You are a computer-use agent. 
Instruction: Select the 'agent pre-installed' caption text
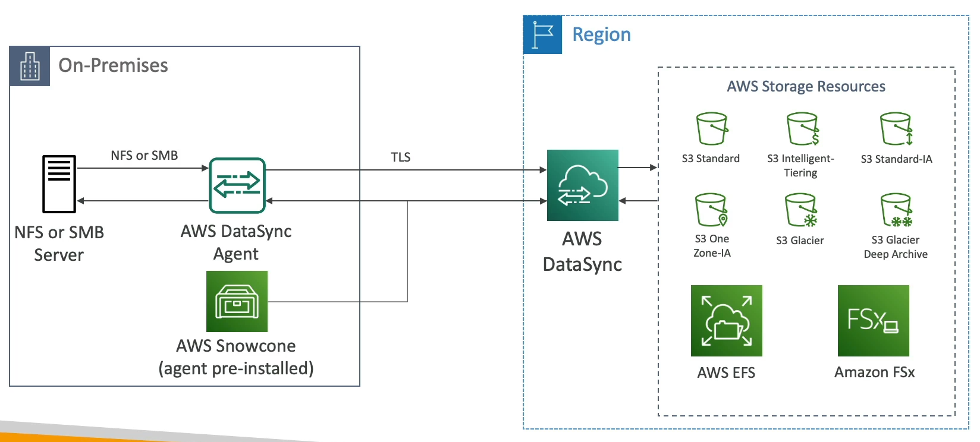click(x=235, y=369)
